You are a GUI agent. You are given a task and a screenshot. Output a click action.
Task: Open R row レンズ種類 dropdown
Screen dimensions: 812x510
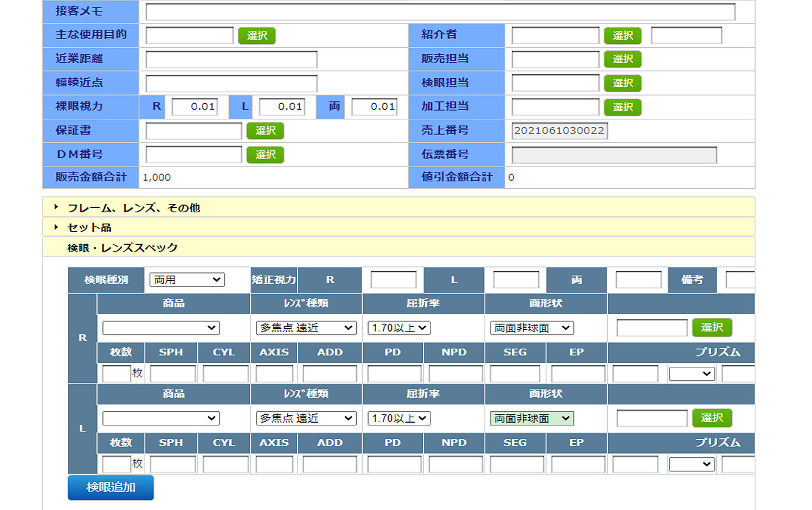[306, 328]
